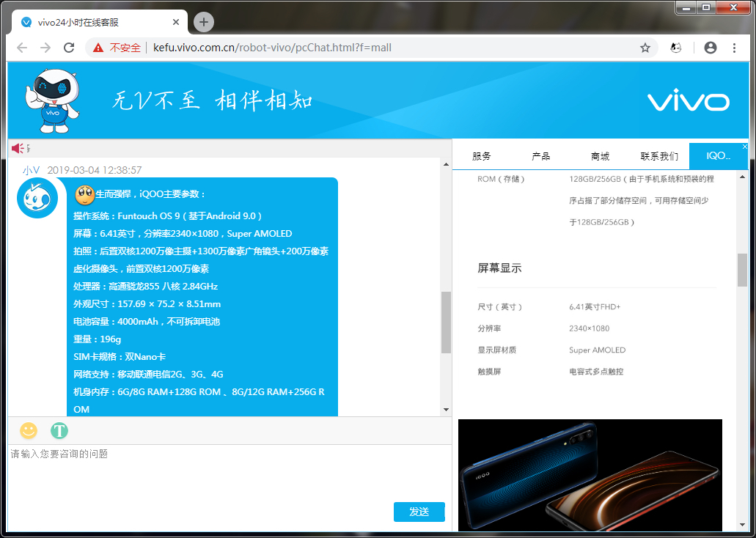Close the IQOO panel tab
The image size is (756, 538).
[744, 147]
